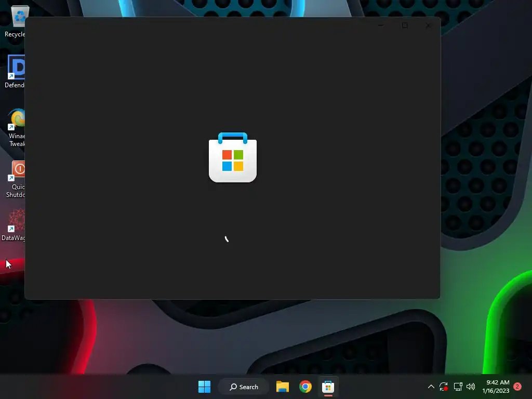
Task: Open the volume speaker icon
Action: point(471,387)
